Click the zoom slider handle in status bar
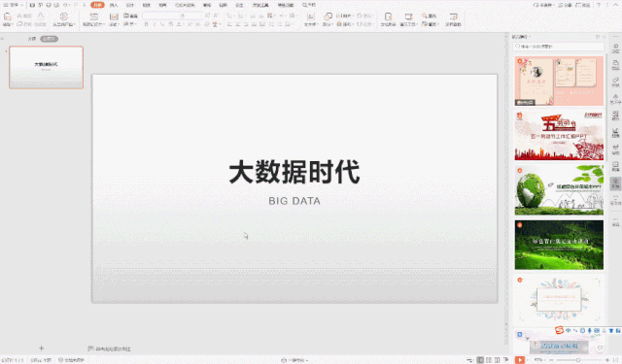The width and height of the screenshot is (622, 364). tap(578, 360)
